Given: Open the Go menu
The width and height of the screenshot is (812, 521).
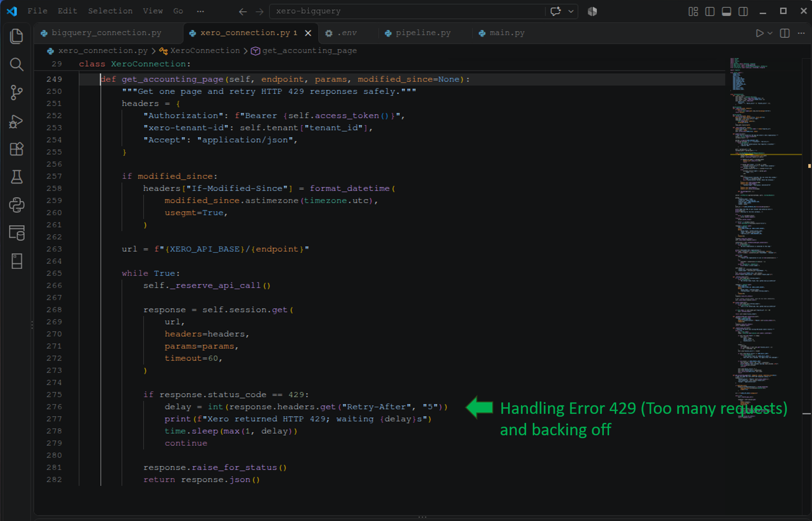Looking at the screenshot, I should point(178,11).
